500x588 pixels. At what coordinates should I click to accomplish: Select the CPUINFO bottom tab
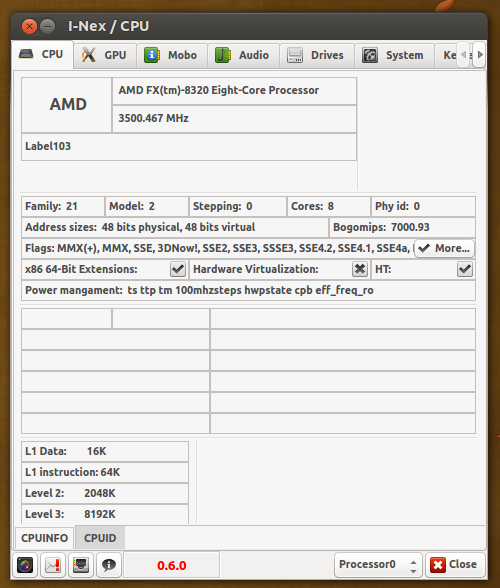pos(44,538)
